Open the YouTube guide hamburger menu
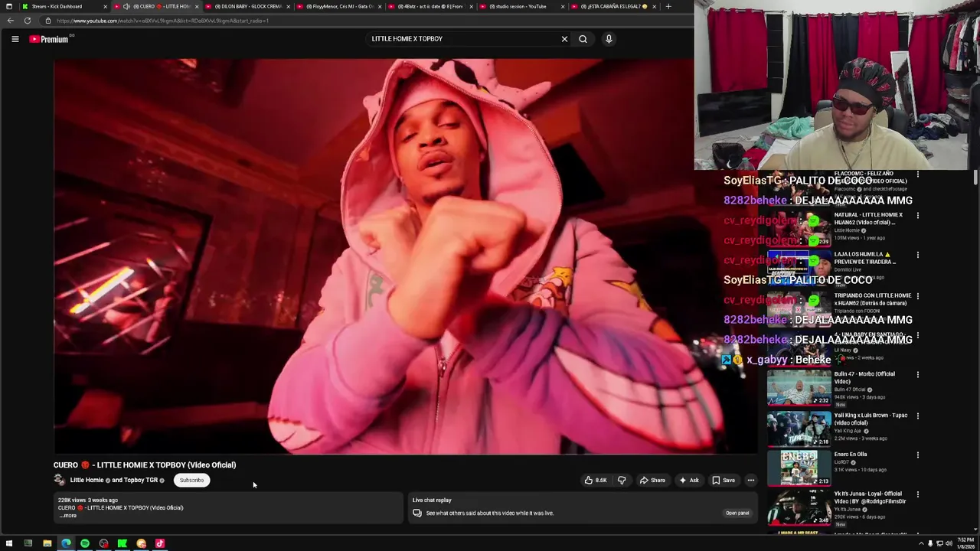The width and height of the screenshot is (980, 551). click(15, 39)
